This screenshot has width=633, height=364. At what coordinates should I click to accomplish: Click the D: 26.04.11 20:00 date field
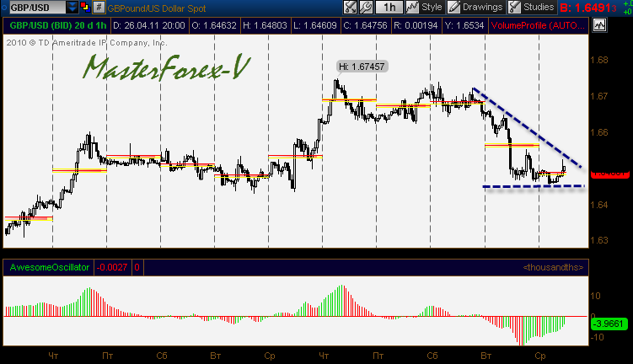[x=149, y=25]
